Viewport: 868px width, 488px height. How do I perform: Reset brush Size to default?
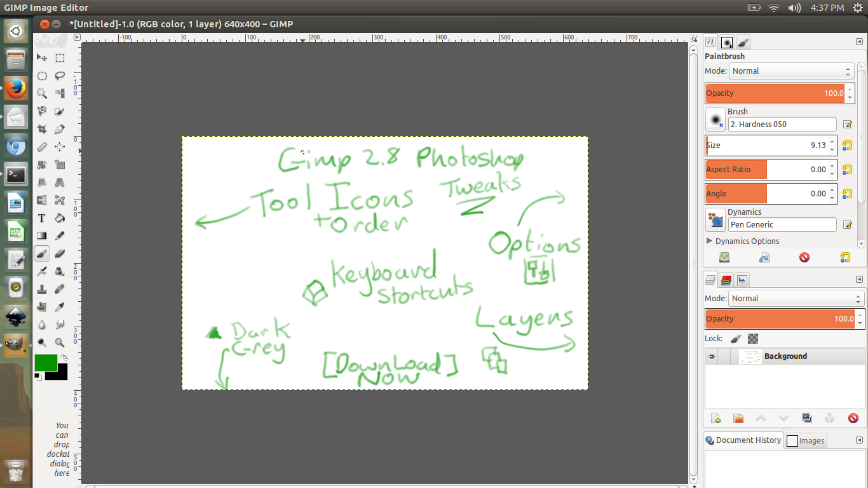coord(846,146)
